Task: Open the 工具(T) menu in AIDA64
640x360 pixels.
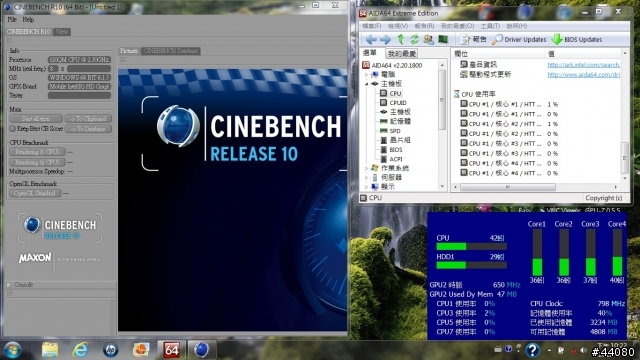Action: click(x=490, y=26)
